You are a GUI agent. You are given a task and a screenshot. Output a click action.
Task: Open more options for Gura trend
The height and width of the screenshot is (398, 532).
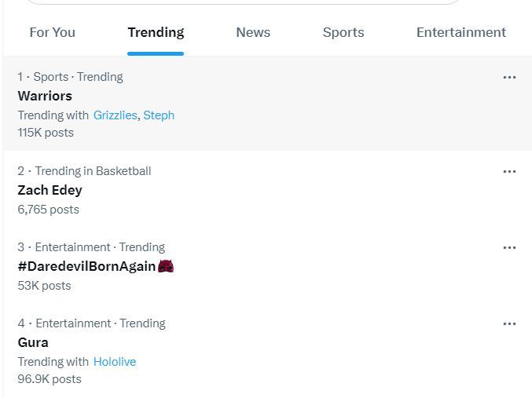(x=509, y=324)
